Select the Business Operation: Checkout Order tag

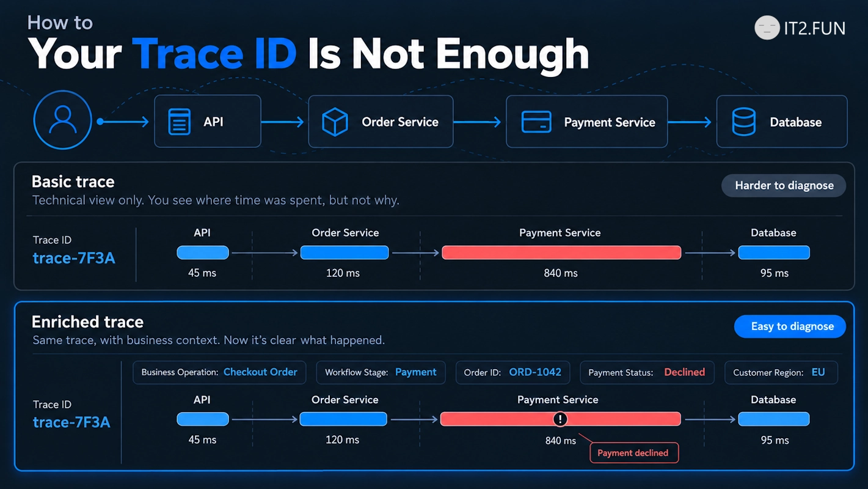tap(219, 372)
